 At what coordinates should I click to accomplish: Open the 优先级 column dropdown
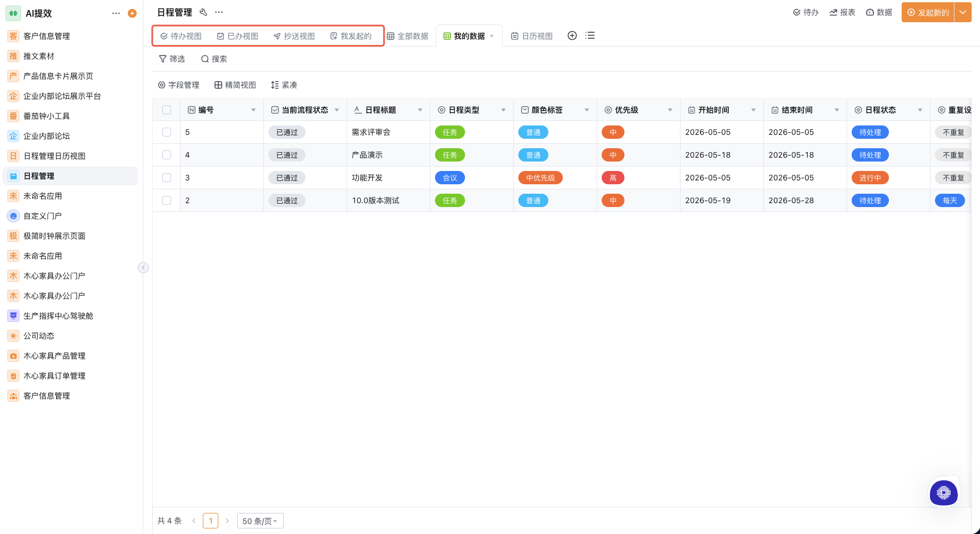pos(670,110)
